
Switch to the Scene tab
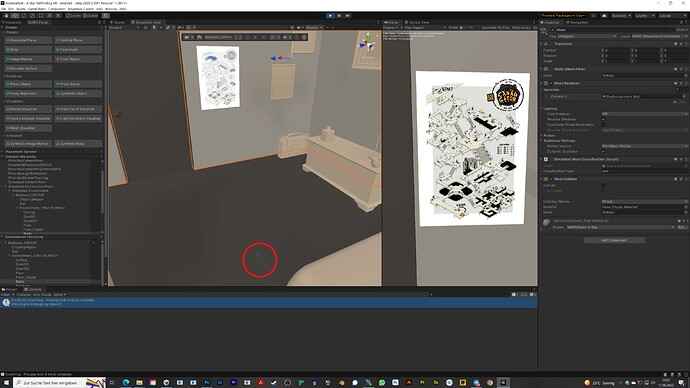tap(118, 22)
